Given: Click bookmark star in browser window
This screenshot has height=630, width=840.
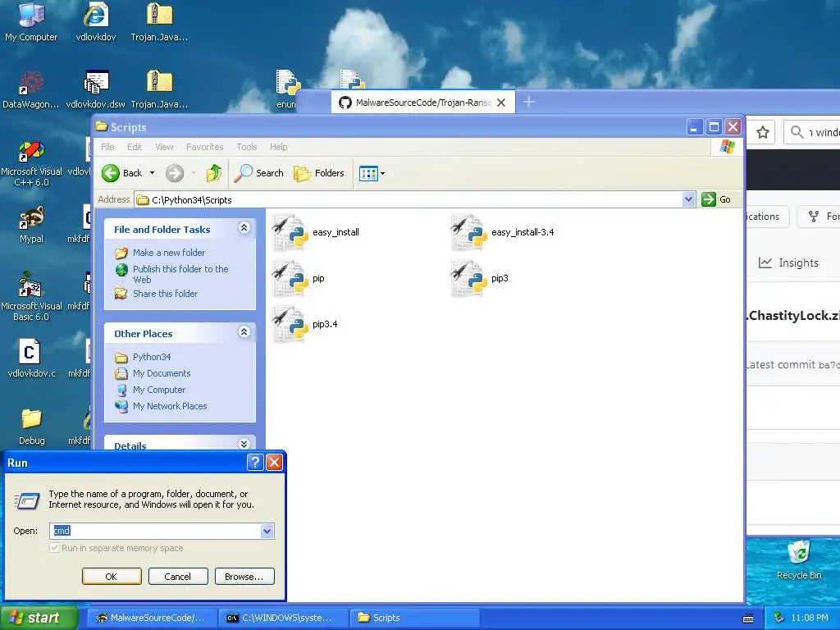Looking at the screenshot, I should 763,132.
